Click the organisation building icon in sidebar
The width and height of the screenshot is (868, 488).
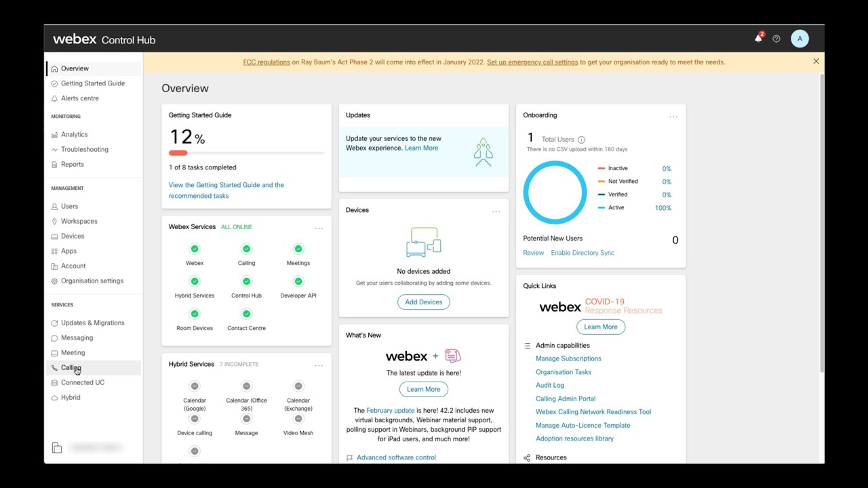click(57, 448)
